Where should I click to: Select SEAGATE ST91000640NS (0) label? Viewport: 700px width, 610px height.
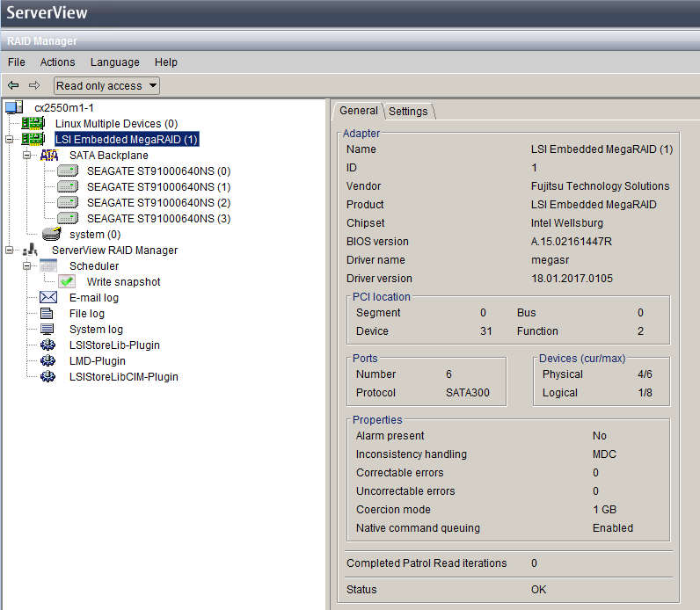point(158,171)
